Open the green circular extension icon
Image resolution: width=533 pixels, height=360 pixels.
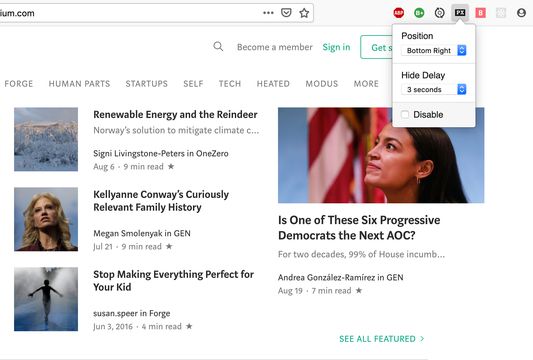coord(419,13)
